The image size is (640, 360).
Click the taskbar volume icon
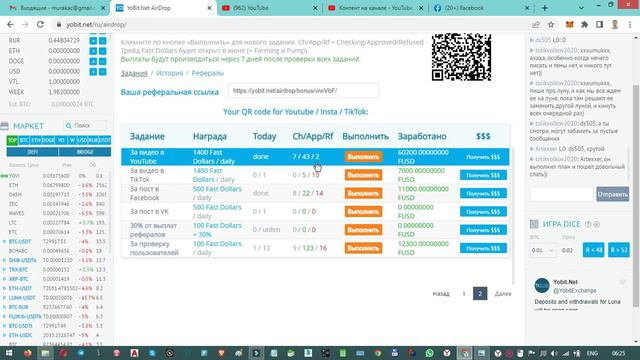pos(554,353)
